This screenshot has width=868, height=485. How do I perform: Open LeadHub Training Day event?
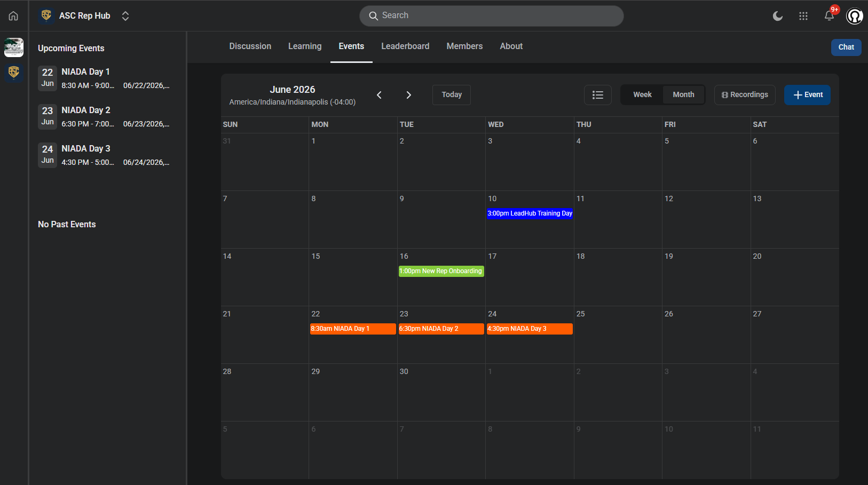coord(530,213)
